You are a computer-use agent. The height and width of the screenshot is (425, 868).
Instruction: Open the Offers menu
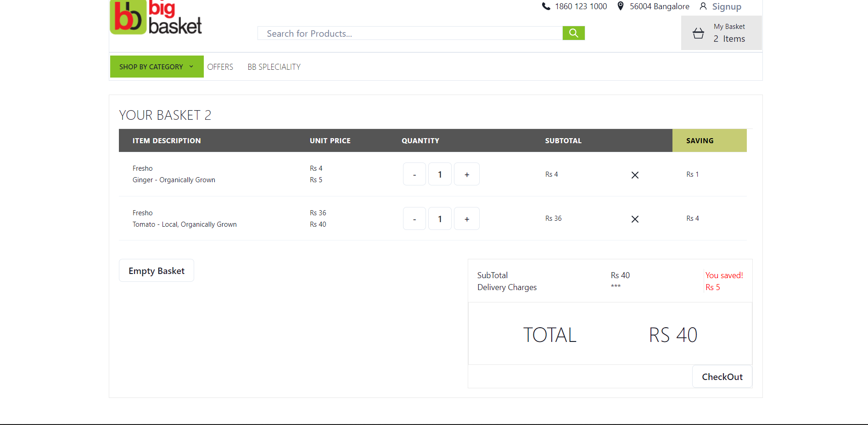[220, 67]
